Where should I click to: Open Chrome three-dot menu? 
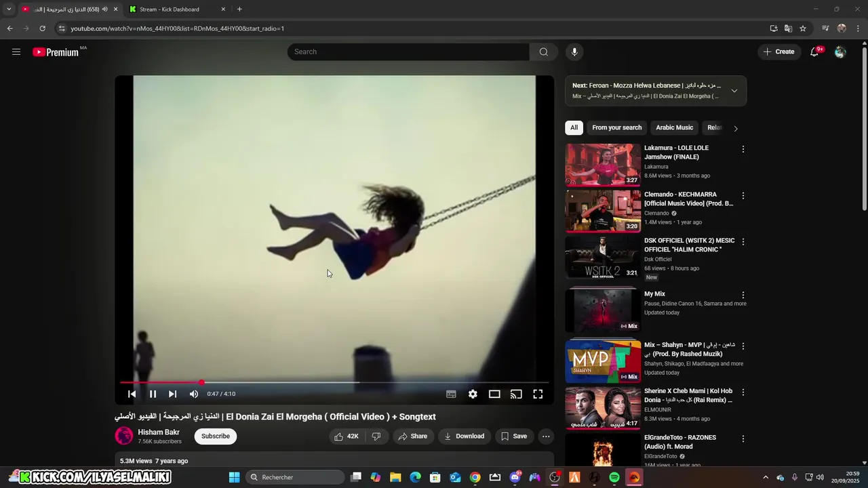[x=859, y=28]
